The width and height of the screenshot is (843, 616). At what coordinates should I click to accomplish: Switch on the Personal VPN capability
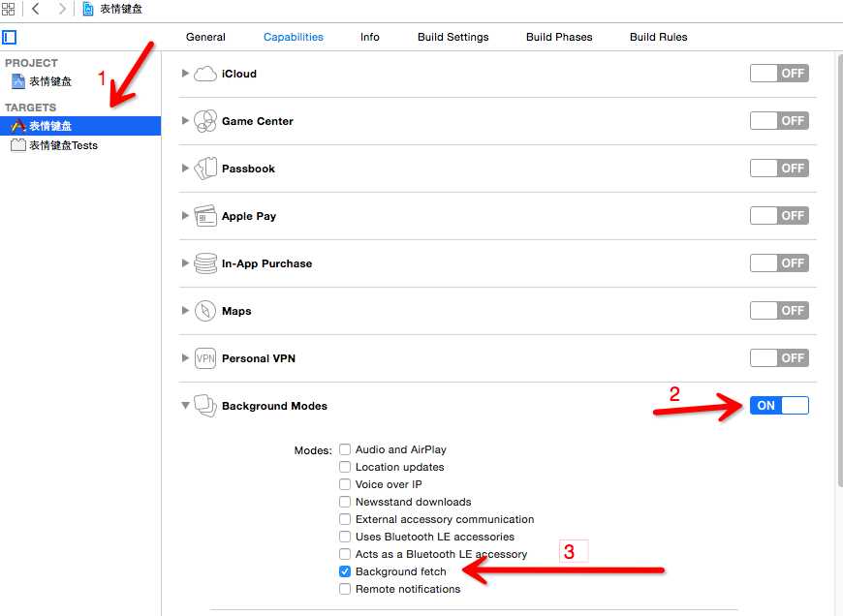point(779,358)
